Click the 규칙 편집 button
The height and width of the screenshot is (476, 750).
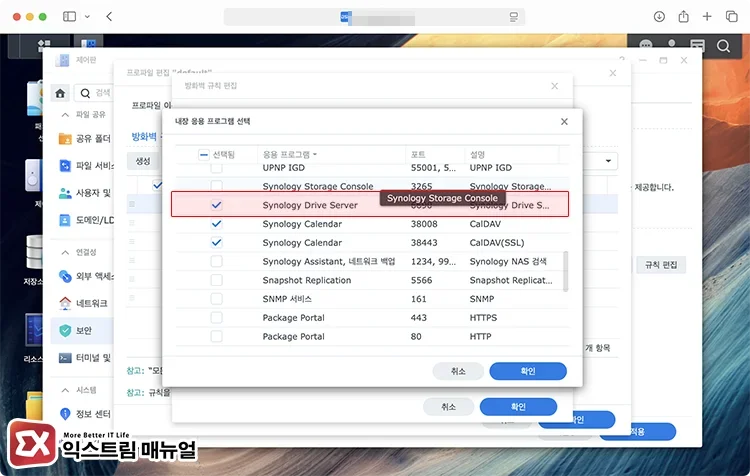click(662, 265)
